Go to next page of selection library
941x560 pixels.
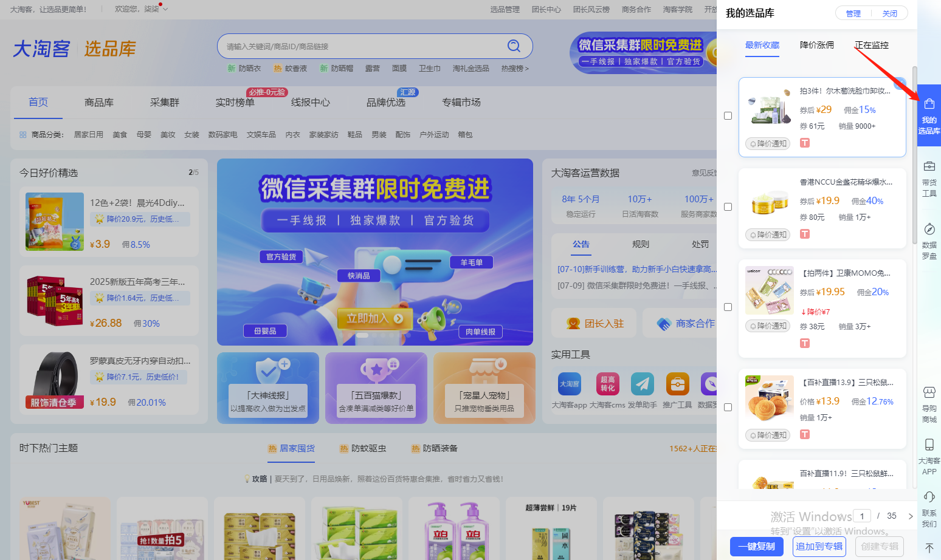[910, 516]
